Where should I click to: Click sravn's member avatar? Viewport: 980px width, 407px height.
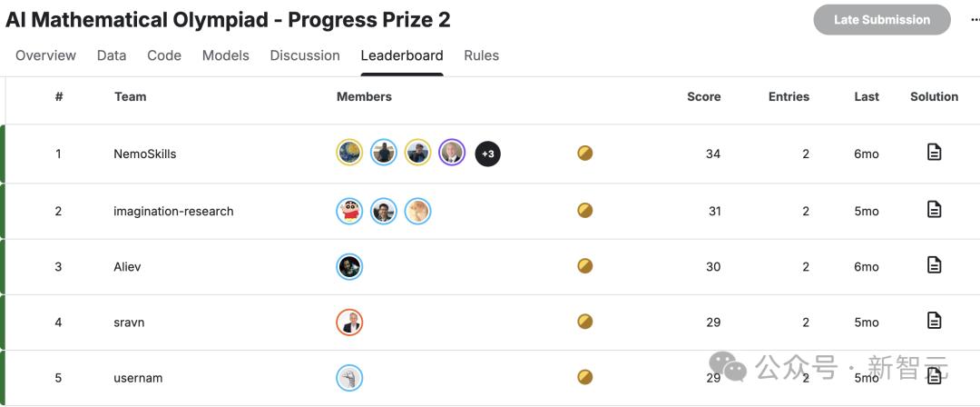[x=349, y=322]
